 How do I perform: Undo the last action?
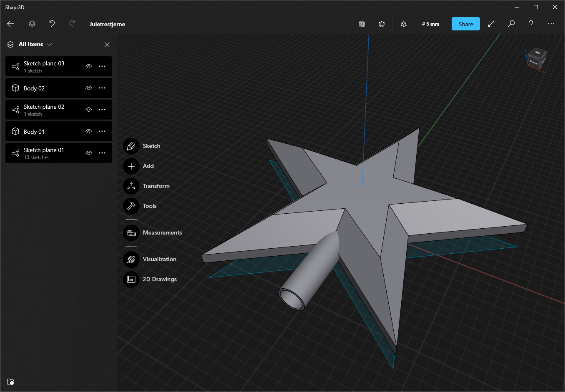coord(52,24)
